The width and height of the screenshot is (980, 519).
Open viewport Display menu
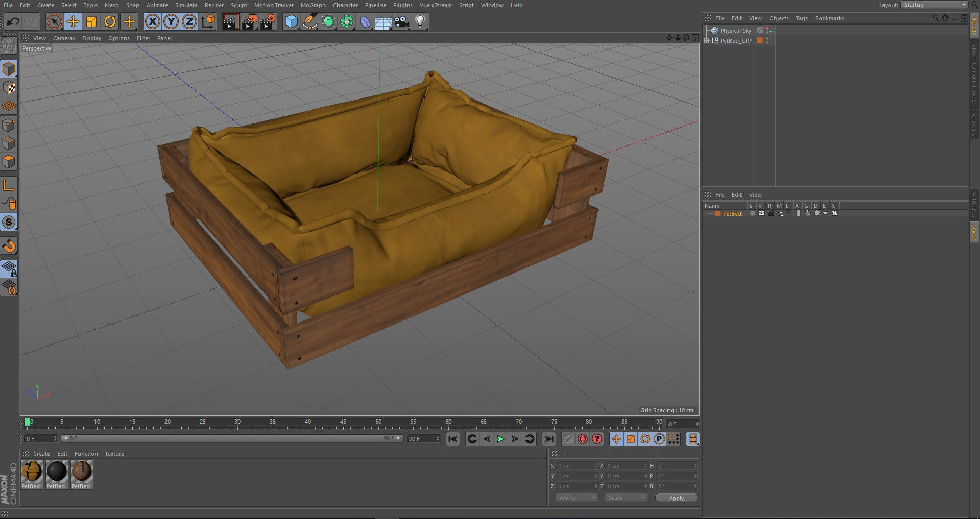point(91,38)
